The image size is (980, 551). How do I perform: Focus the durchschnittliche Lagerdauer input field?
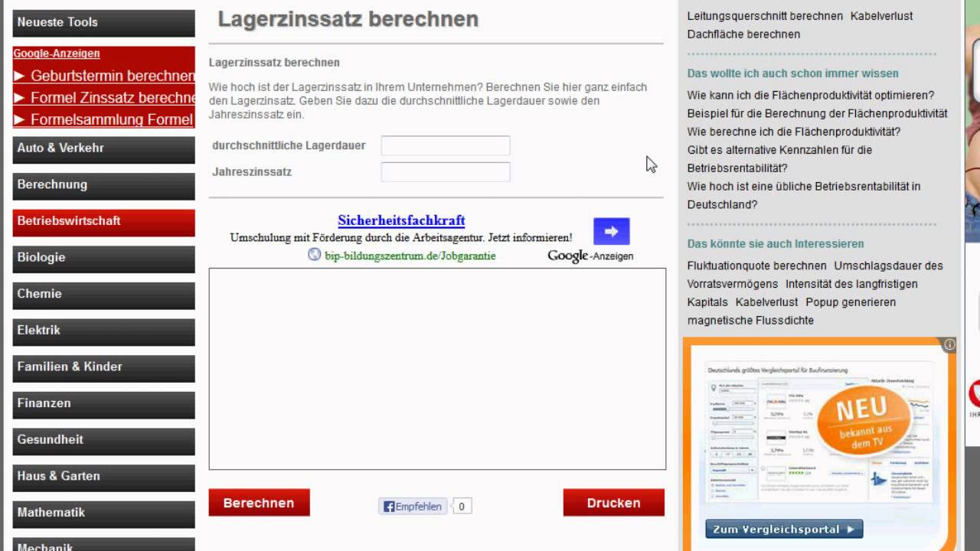446,145
